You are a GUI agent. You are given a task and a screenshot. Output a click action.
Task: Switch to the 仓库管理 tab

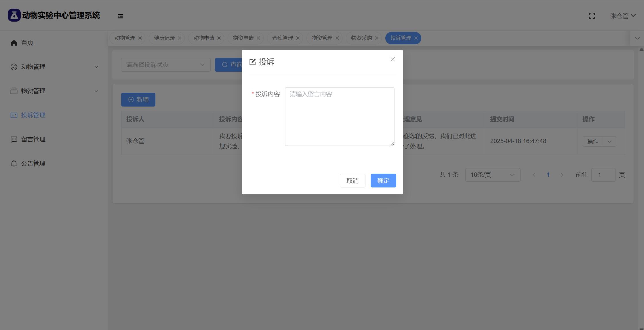coord(282,38)
